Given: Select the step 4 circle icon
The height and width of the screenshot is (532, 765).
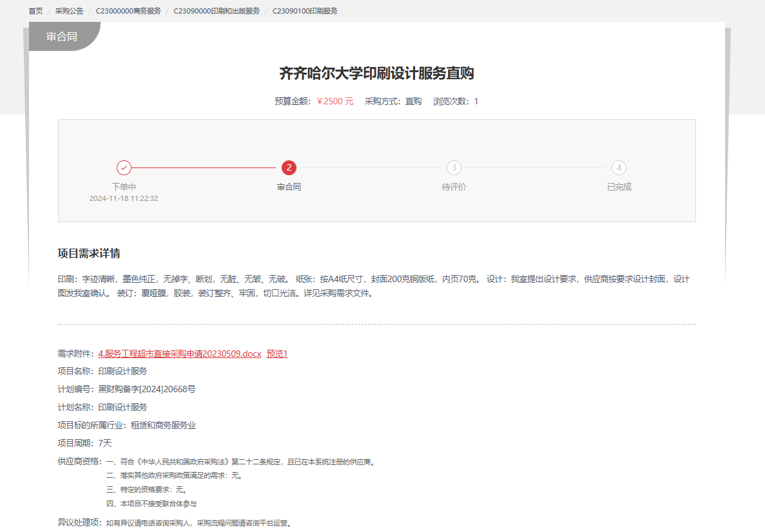Looking at the screenshot, I should [619, 167].
